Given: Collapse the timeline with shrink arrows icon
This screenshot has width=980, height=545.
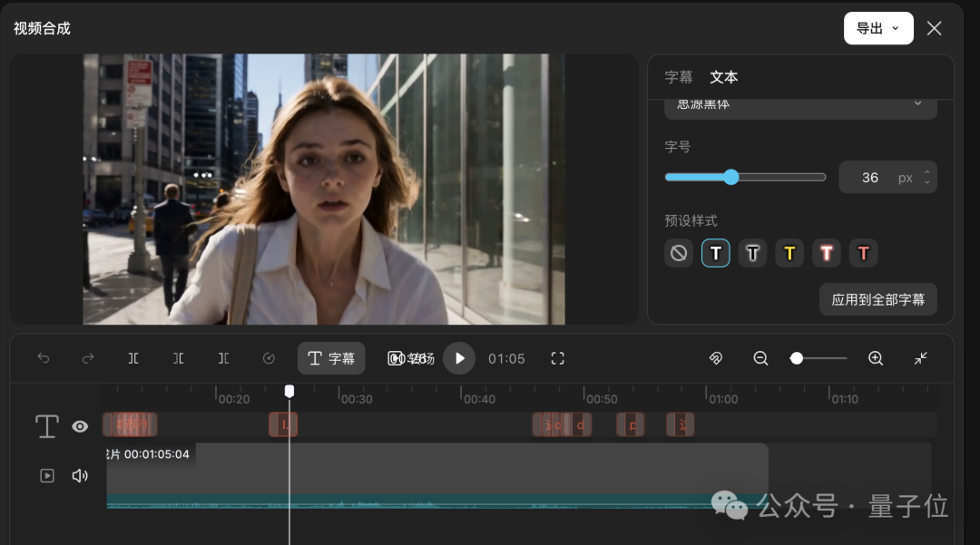Looking at the screenshot, I should coord(921,358).
